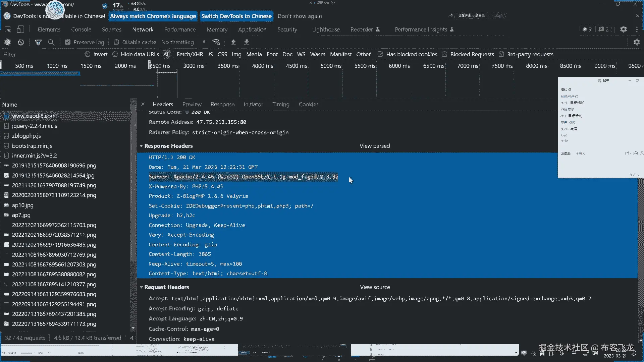Image resolution: width=644 pixels, height=362 pixels.
Task: Stop recording network log
Action: 7,42
